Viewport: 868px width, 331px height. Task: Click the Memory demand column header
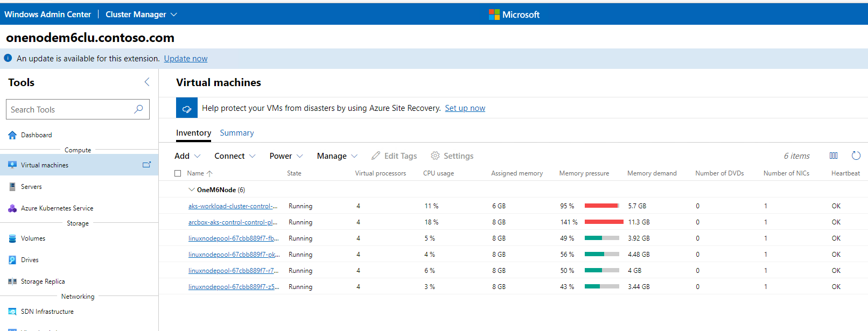pyautogui.click(x=652, y=173)
